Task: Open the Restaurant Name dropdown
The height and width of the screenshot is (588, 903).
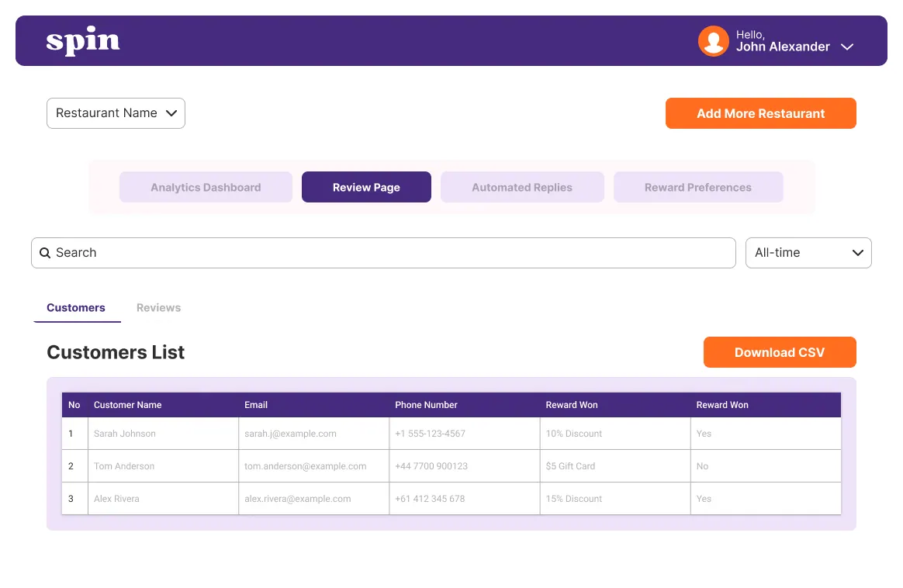Action: click(116, 113)
